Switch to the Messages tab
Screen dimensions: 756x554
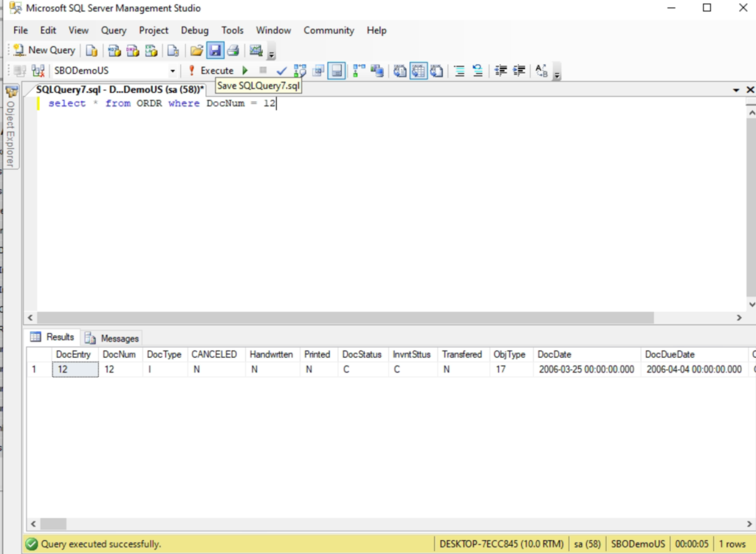(x=112, y=338)
